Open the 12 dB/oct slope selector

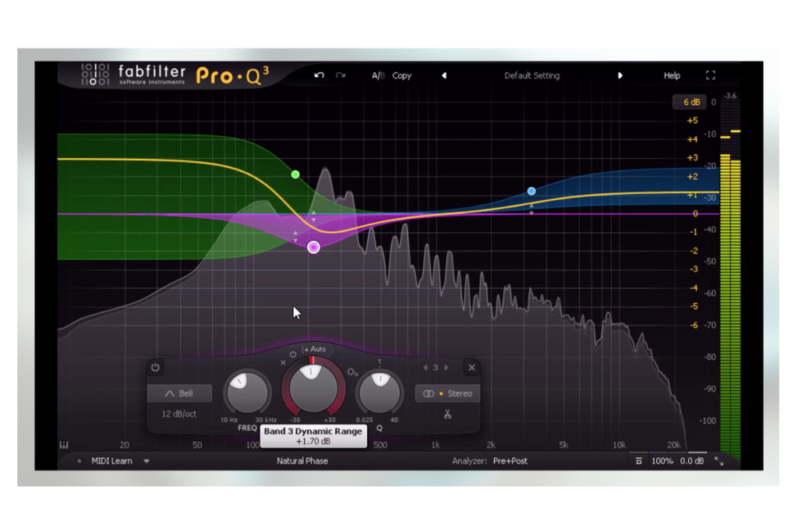179,414
